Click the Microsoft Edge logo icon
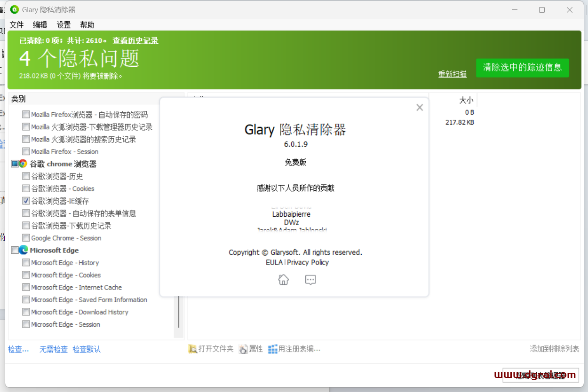The height and width of the screenshot is (392, 588). (23, 250)
